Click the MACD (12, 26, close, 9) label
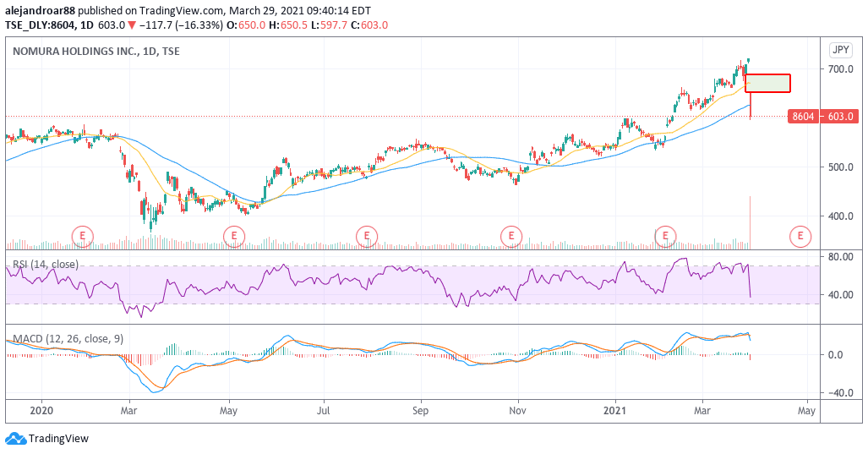This screenshot has width=868, height=454. [x=68, y=339]
